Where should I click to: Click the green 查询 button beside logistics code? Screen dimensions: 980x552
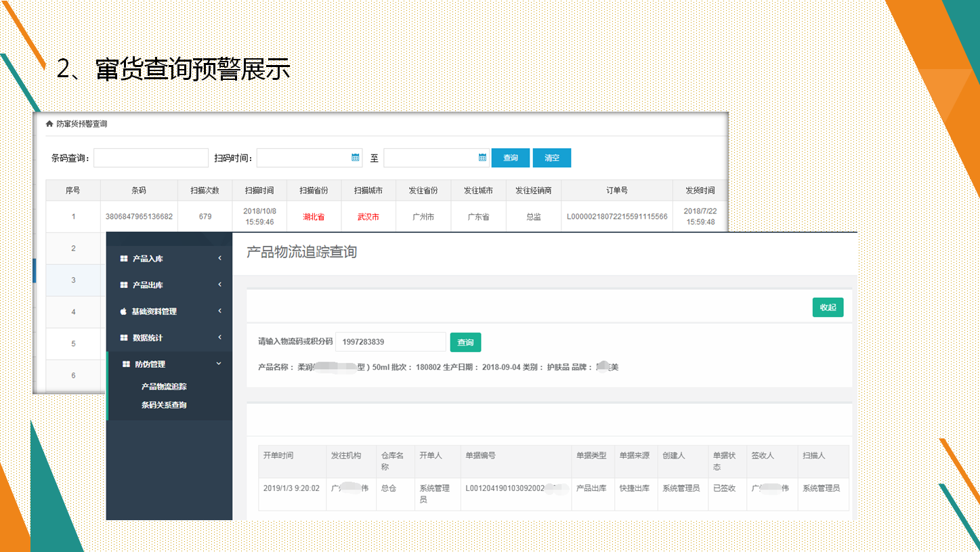click(465, 342)
